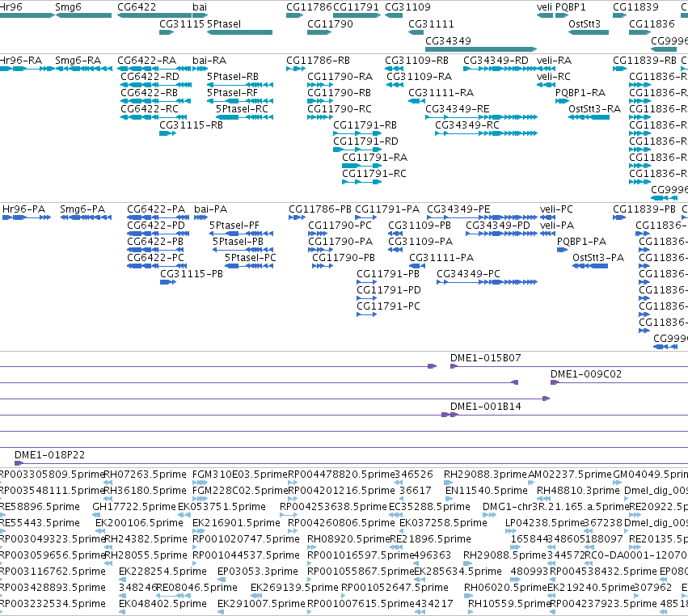Select the CG34349-RE transcript label

tap(458, 109)
